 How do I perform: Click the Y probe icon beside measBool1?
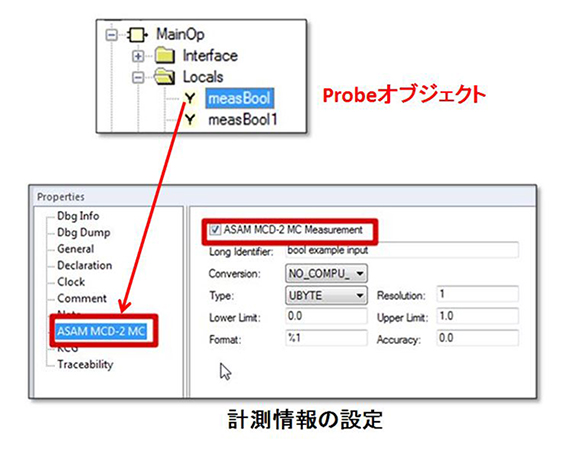pyautogui.click(x=190, y=119)
